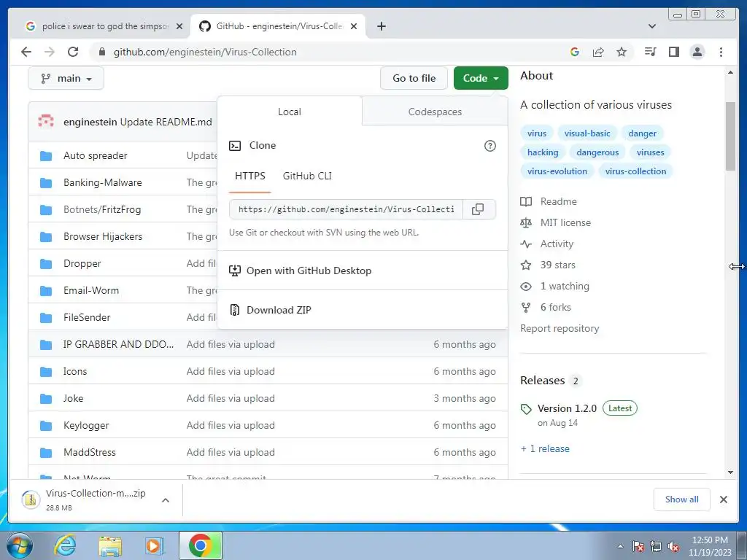The width and height of the screenshot is (747, 560).
Task: Click the hacking topic tag
Action: tap(543, 152)
